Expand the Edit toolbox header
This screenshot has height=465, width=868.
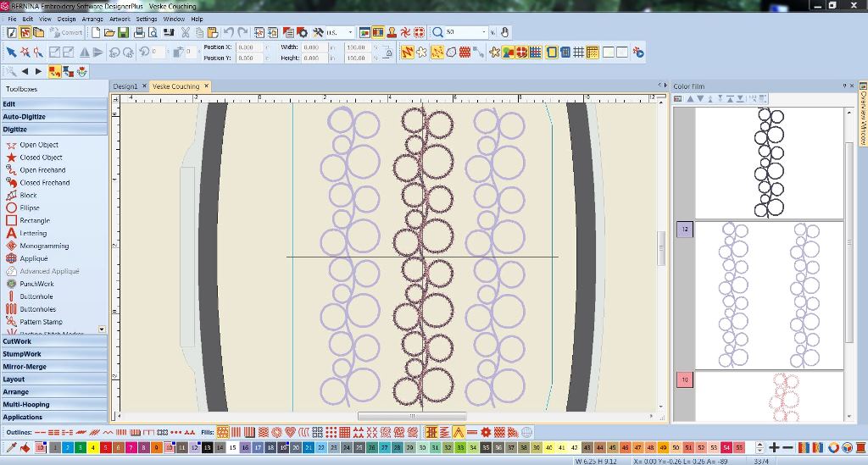[x=54, y=104]
